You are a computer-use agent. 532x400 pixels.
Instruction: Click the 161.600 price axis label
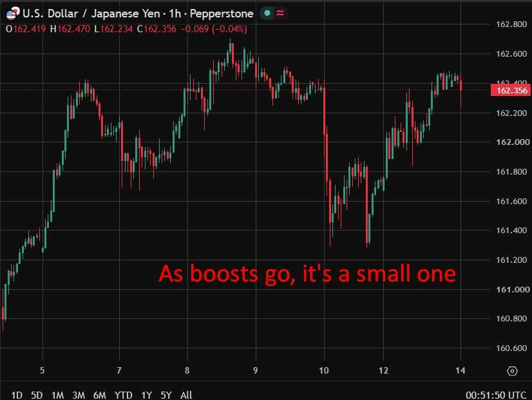coord(511,201)
